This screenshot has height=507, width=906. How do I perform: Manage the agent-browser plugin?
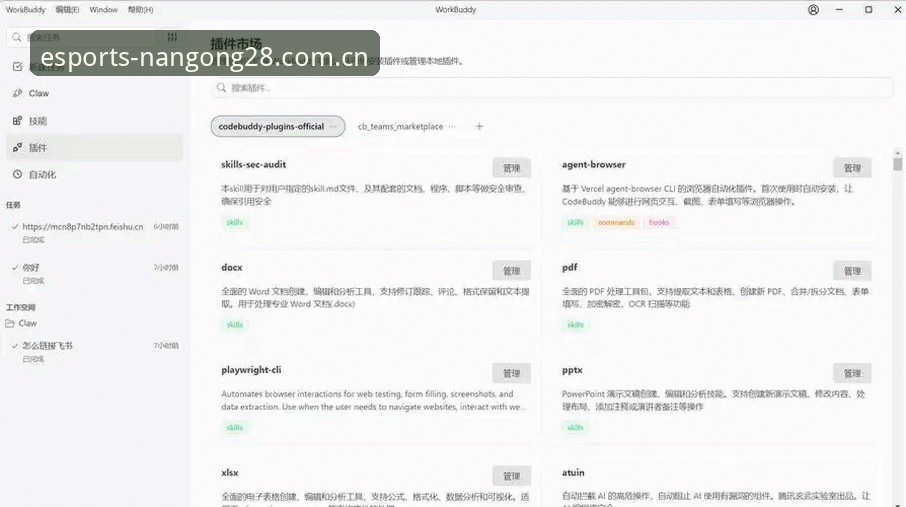[x=852, y=168]
